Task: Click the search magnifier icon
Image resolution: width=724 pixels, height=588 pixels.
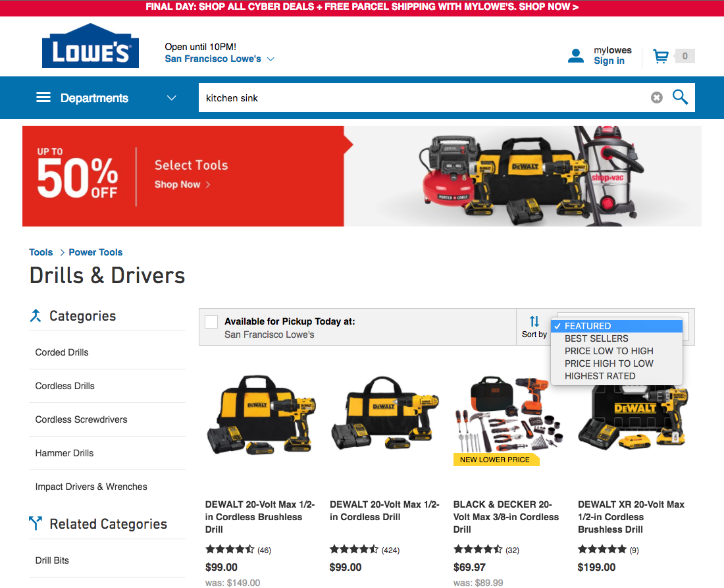Action: (680, 97)
